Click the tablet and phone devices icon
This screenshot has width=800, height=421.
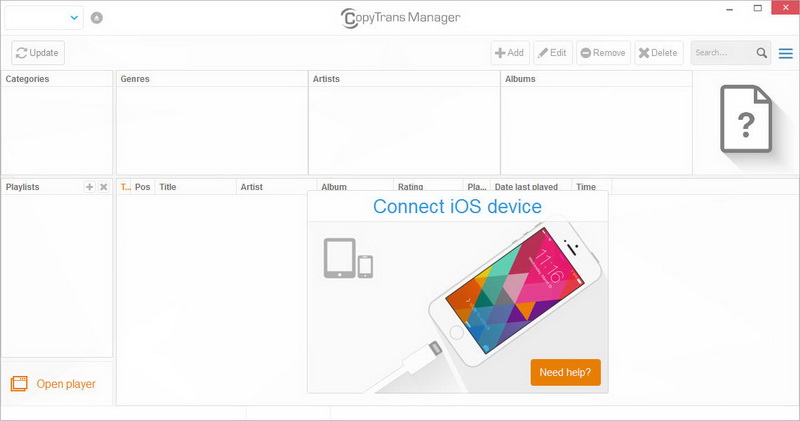pos(348,258)
